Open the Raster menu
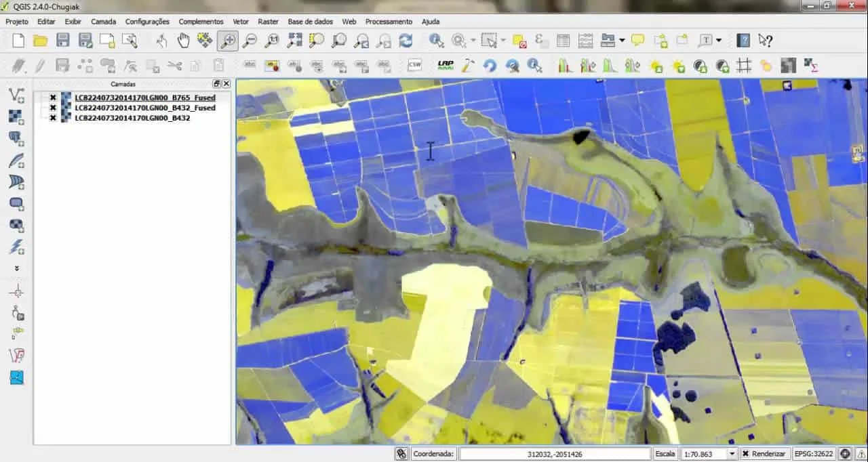 (268, 21)
